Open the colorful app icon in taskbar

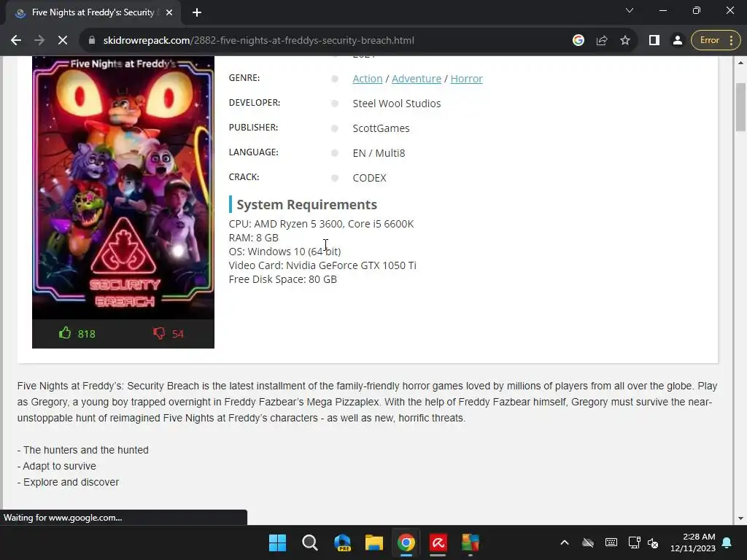[x=471, y=542]
